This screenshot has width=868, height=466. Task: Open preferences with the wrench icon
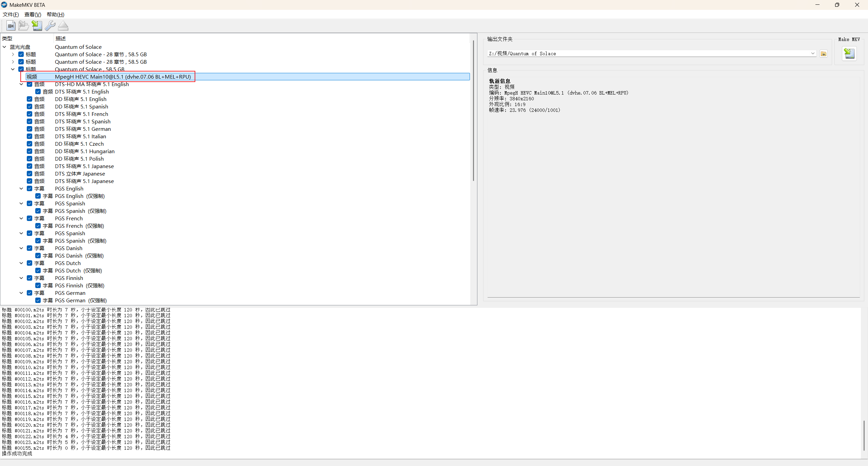[x=50, y=26]
